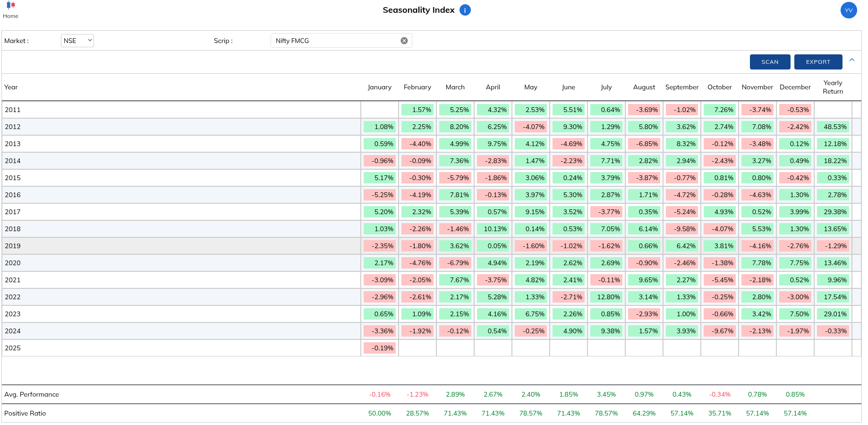Click the 7.78% November 2020 cell
Image resolution: width=868 pixels, height=425 pixels.
click(757, 263)
